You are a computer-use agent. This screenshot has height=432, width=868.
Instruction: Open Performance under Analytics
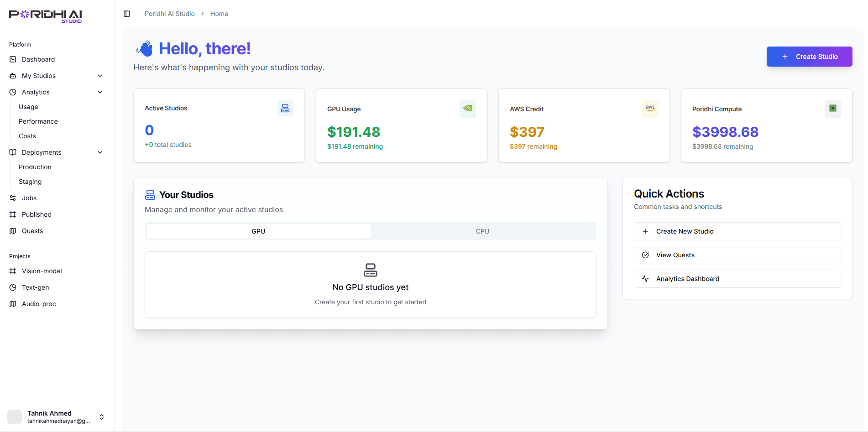coord(38,121)
